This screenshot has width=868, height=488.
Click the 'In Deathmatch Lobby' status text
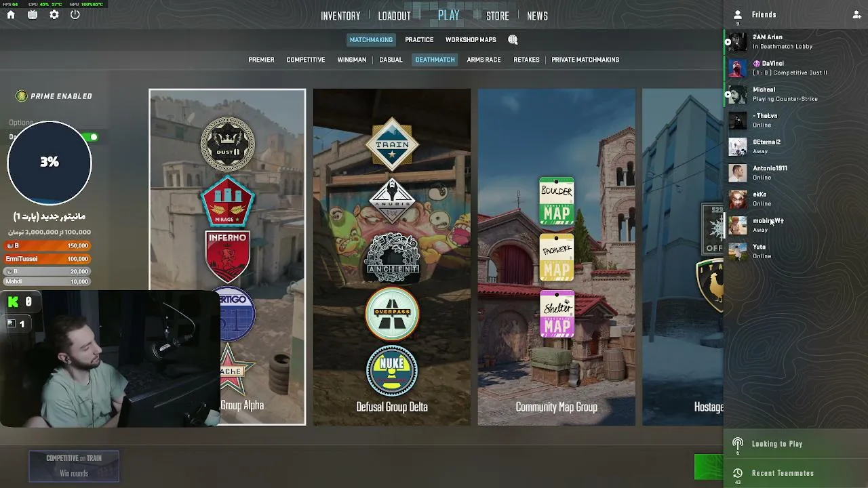783,47
